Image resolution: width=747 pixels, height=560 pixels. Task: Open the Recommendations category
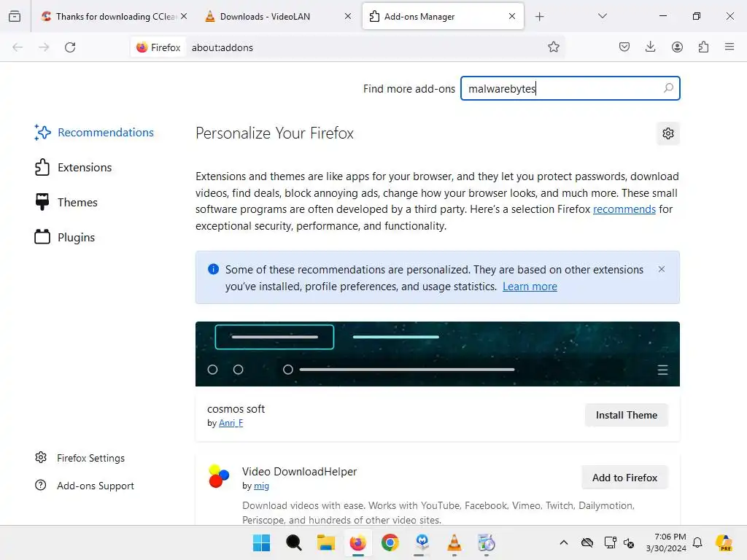pos(94,133)
